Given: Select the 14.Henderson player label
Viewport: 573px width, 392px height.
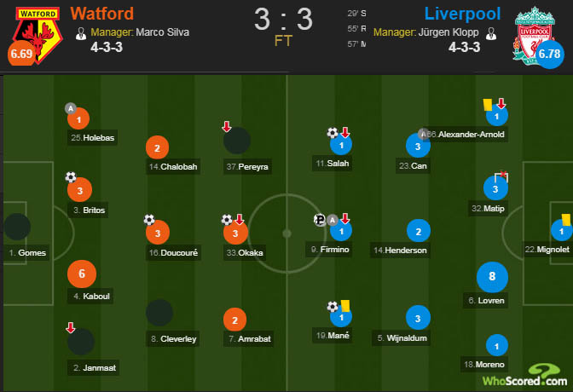Looking at the screenshot, I should point(400,251).
